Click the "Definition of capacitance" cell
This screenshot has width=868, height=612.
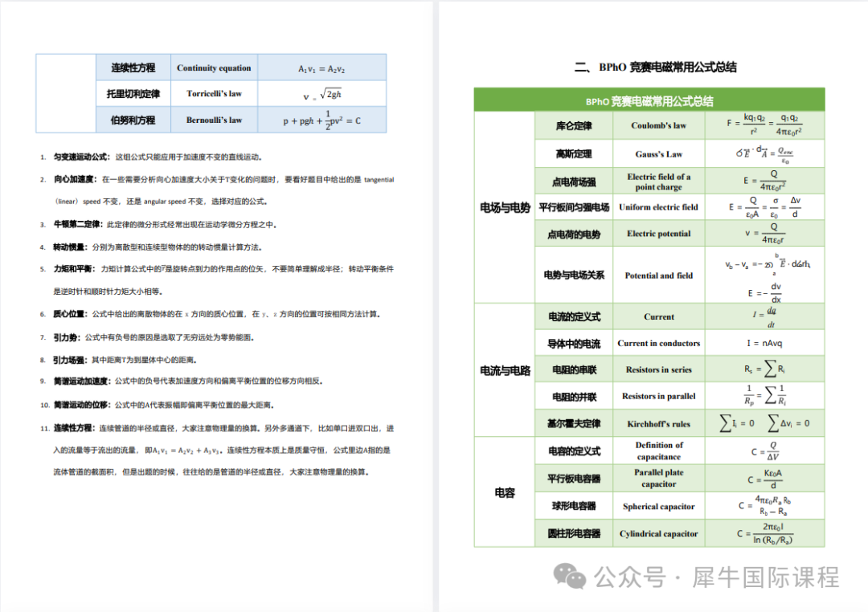click(659, 451)
